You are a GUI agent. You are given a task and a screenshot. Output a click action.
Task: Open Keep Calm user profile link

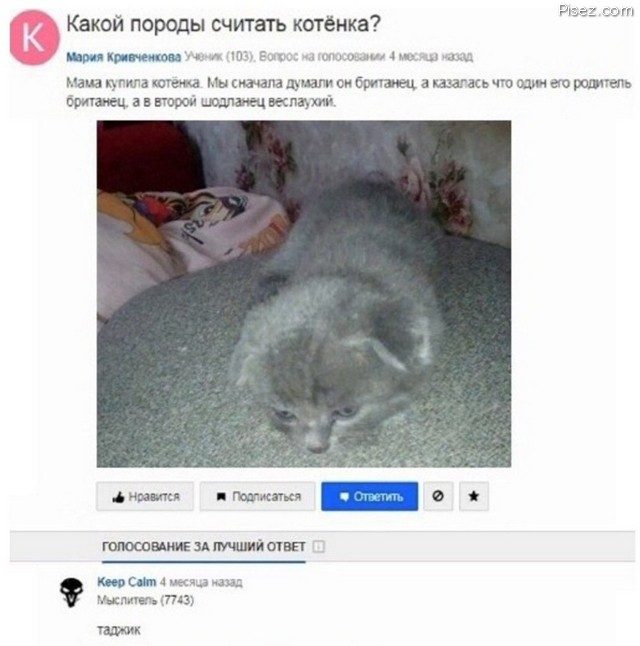pyautogui.click(x=127, y=582)
